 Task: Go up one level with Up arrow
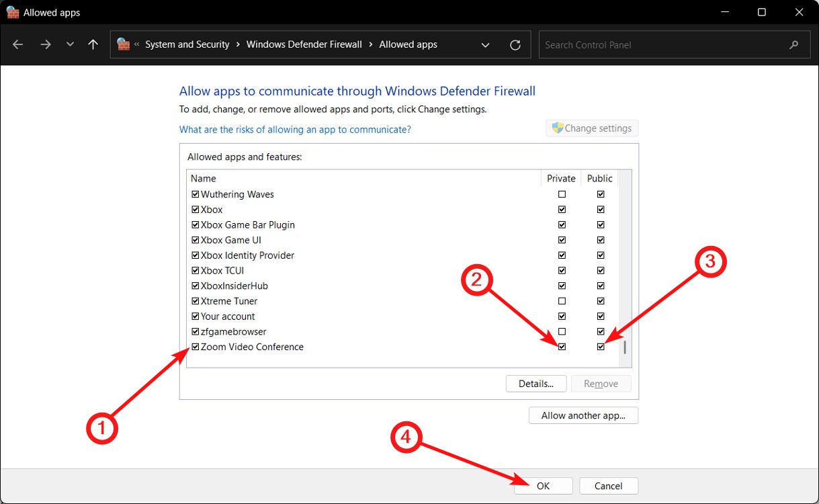93,45
